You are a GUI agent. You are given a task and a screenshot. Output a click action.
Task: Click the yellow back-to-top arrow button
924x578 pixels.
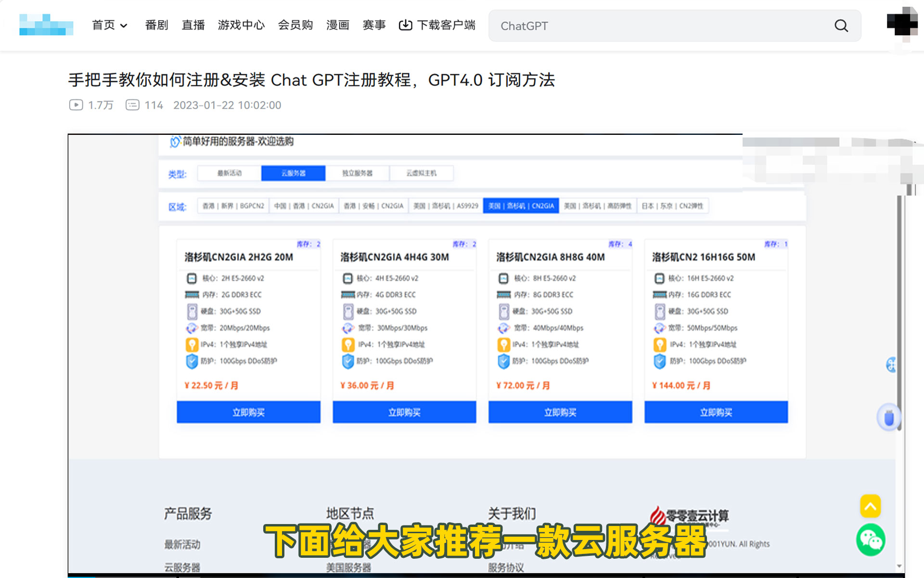pyautogui.click(x=871, y=506)
